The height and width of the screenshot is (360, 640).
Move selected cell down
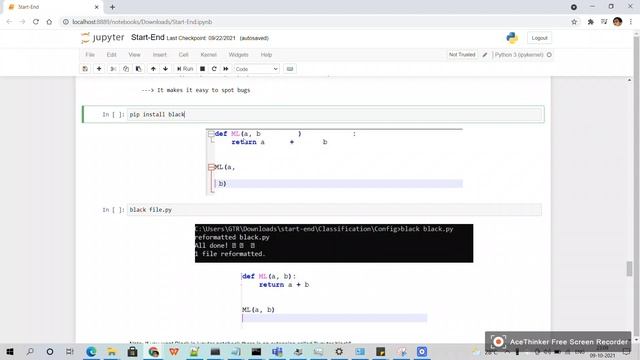click(x=165, y=69)
